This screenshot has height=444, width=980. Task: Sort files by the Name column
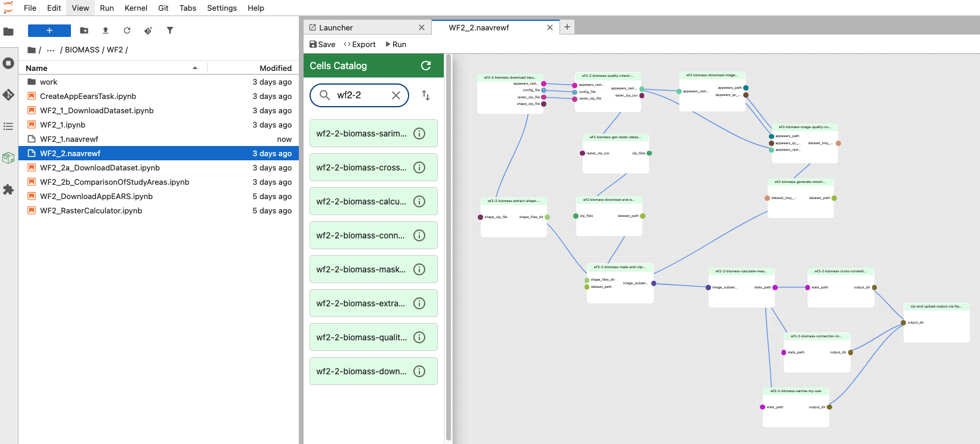pos(36,68)
